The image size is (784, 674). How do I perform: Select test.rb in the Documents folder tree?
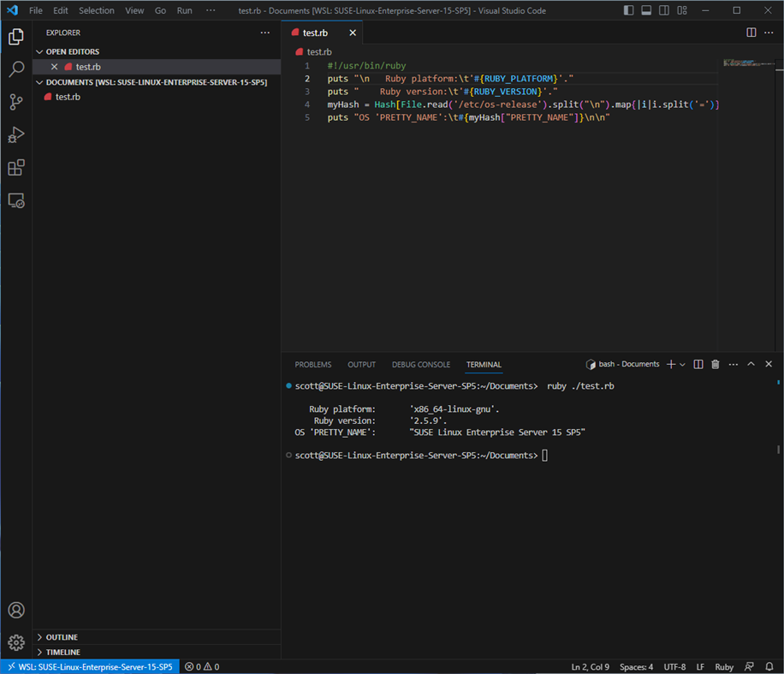68,97
